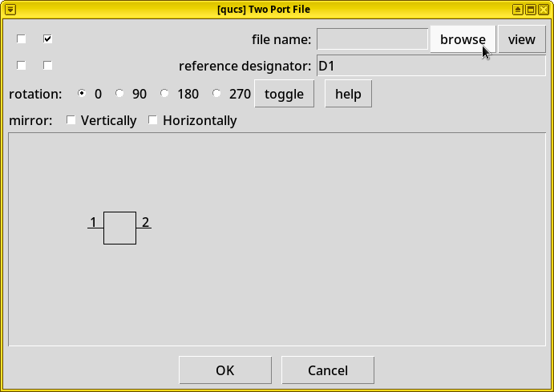The image size is (554, 392).
Task: Click the two-port box symbol in preview
Action: (119, 228)
